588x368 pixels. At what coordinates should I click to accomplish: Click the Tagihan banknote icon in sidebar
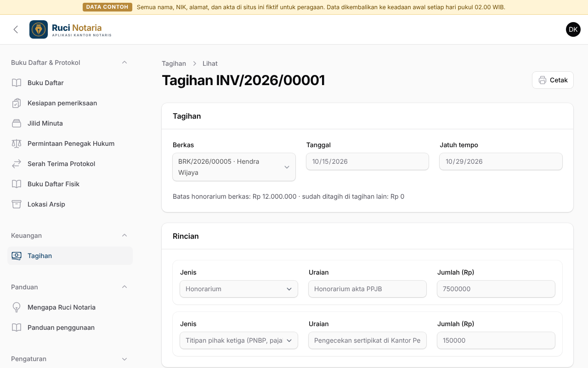17,256
